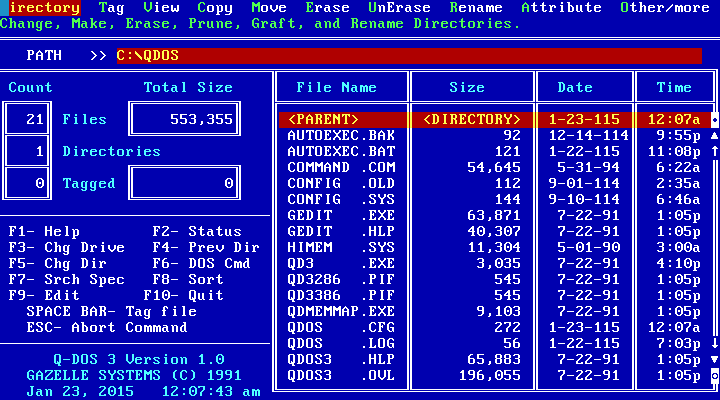Click the tagged count box
This screenshot has height=400, width=720.
(x=27, y=183)
